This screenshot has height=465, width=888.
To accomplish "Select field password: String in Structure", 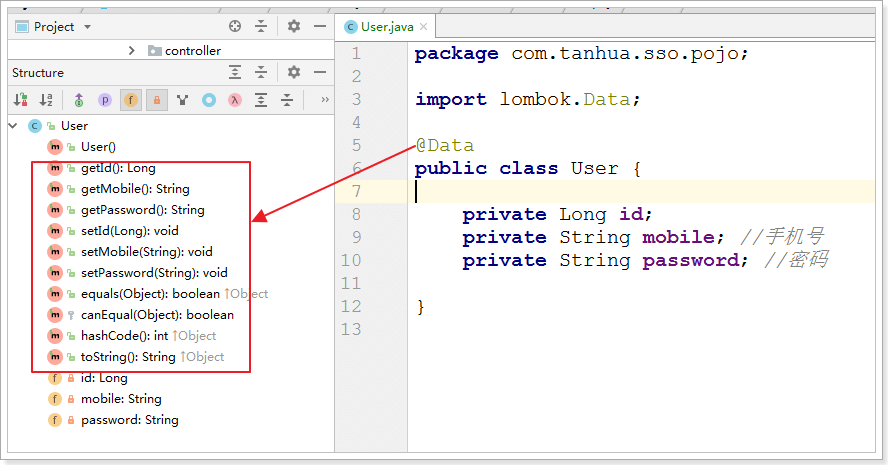I will tap(129, 420).
